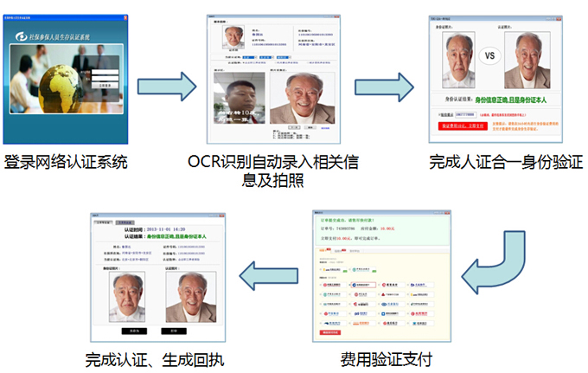
Task: Click the left black button in receipt window
Action: click(128, 331)
